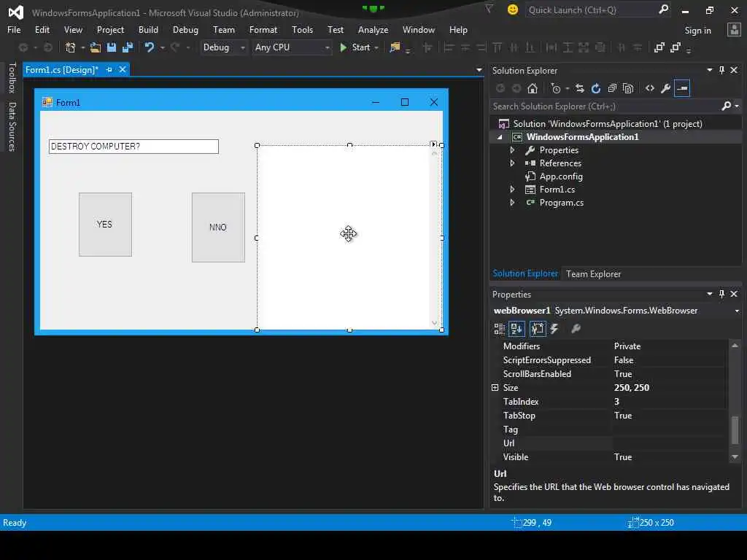The width and height of the screenshot is (747, 560).
Task: Pin the Solution Explorer panel
Action: tap(721, 70)
